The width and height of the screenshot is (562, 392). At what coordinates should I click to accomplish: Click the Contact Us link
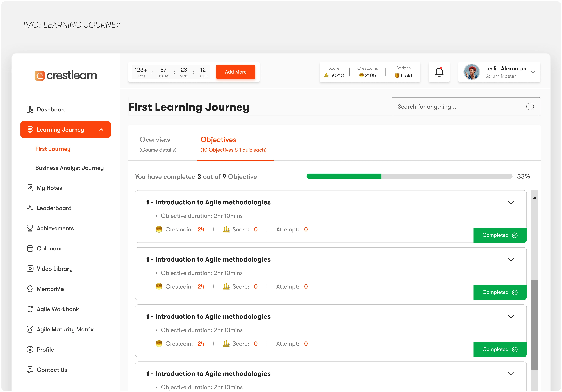[x=52, y=370]
